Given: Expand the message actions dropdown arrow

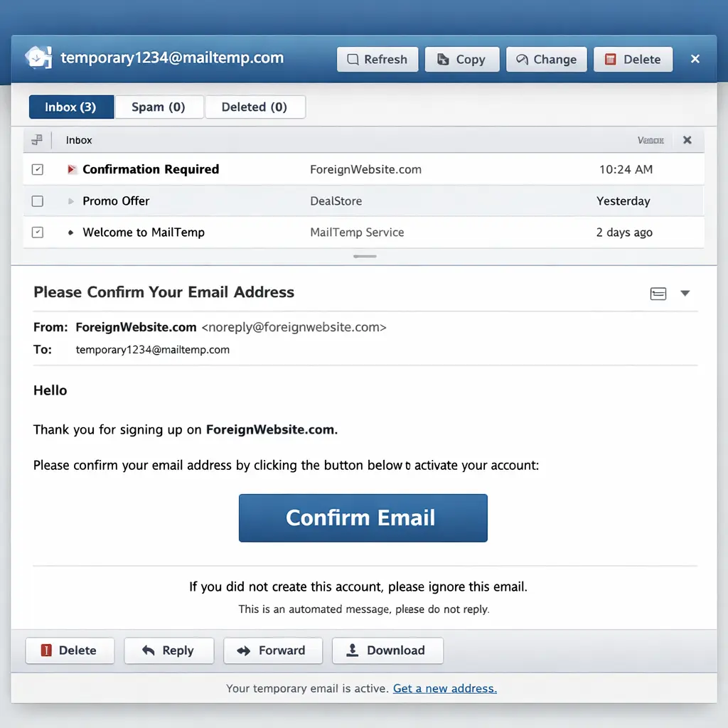Looking at the screenshot, I should (685, 293).
